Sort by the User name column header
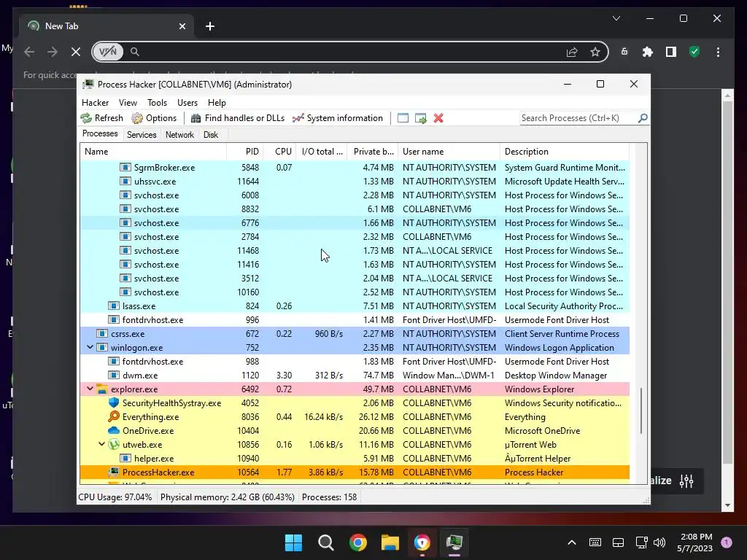 [449, 152]
